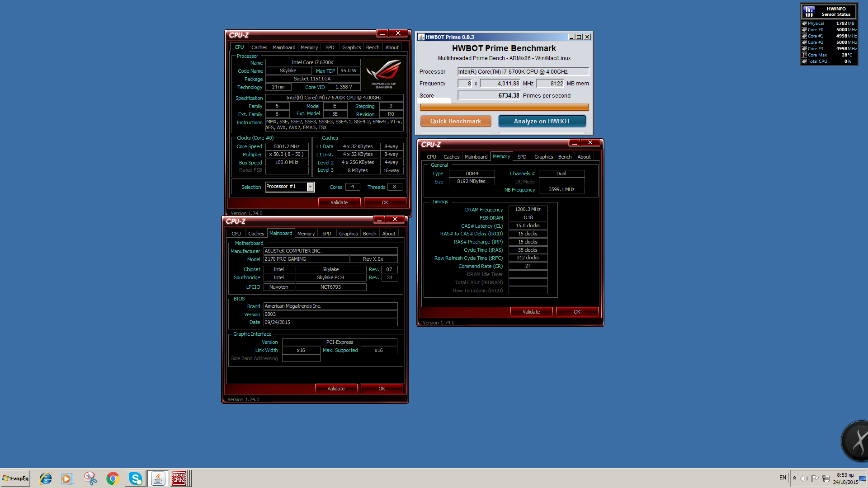Screen dimensions: 868x488
Task: Open Skype from the taskbar
Action: (135, 479)
